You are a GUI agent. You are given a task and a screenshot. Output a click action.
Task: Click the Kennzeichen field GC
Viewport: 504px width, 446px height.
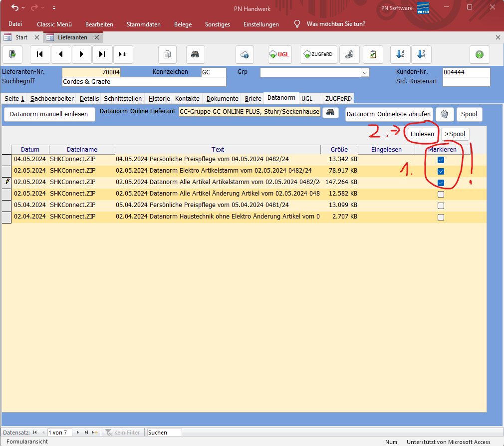pos(214,72)
